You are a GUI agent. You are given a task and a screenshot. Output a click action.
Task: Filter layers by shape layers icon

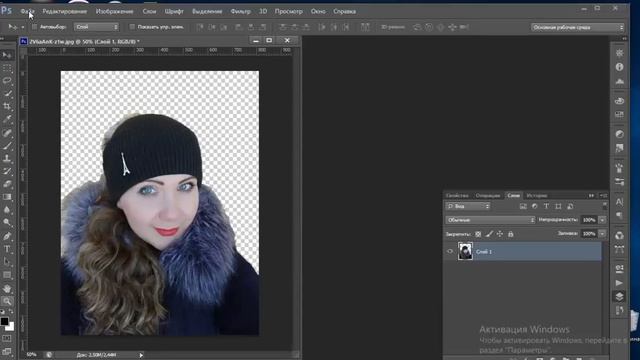558,207
